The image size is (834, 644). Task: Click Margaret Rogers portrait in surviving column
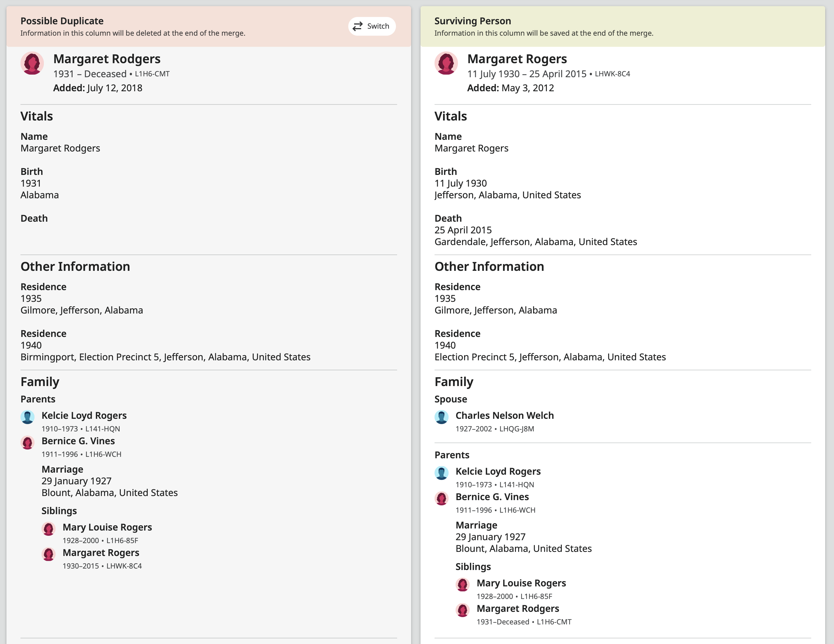[446, 63]
